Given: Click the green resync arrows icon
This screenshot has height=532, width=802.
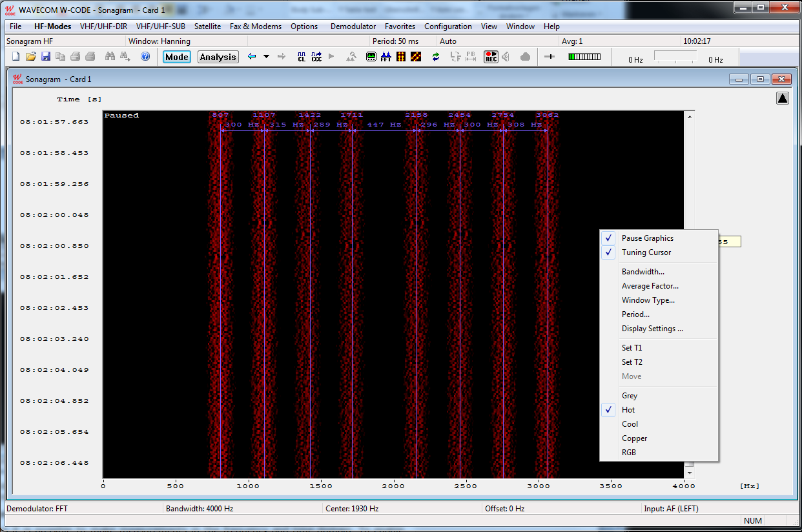Looking at the screenshot, I should pyautogui.click(x=436, y=57).
